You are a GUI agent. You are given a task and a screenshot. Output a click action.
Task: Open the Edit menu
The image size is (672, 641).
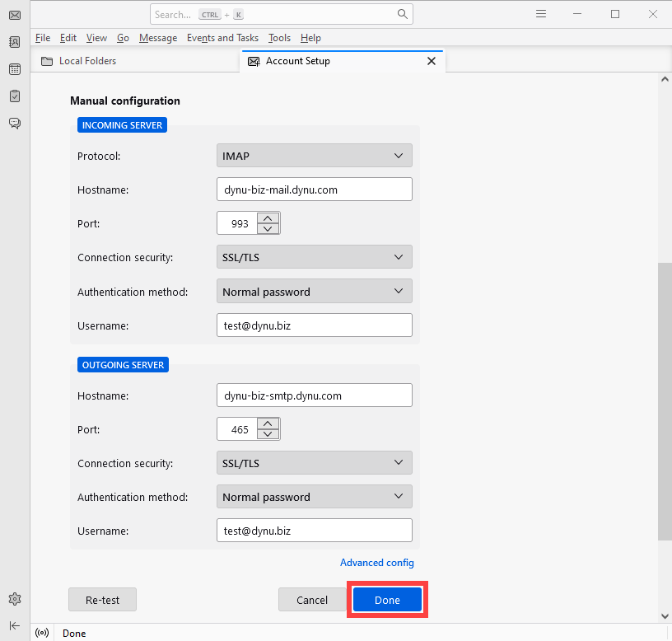click(68, 38)
